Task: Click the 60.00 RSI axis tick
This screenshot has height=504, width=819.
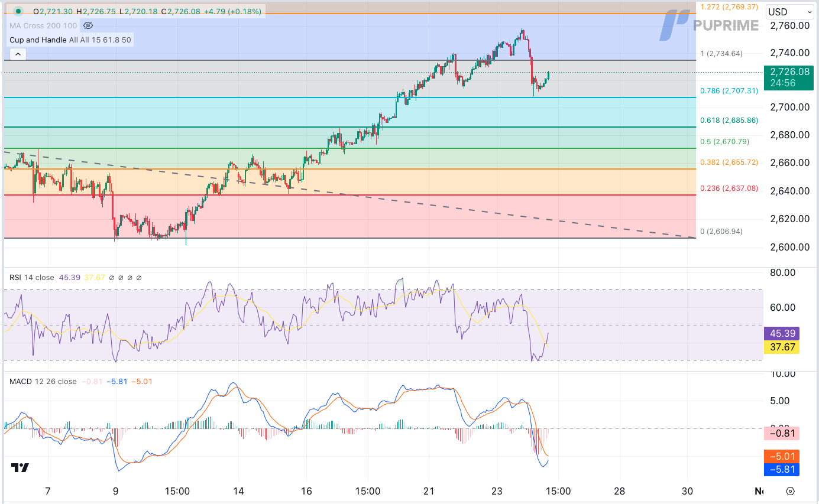Action: (x=782, y=307)
